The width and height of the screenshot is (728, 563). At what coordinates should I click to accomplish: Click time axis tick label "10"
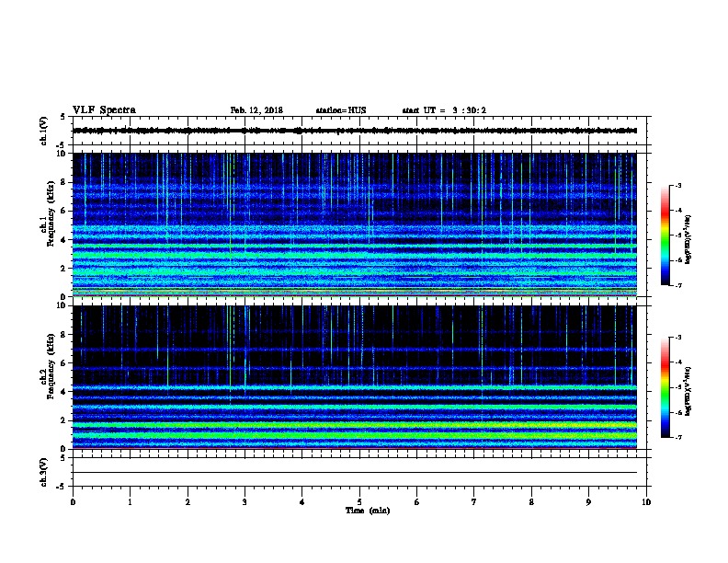click(646, 501)
